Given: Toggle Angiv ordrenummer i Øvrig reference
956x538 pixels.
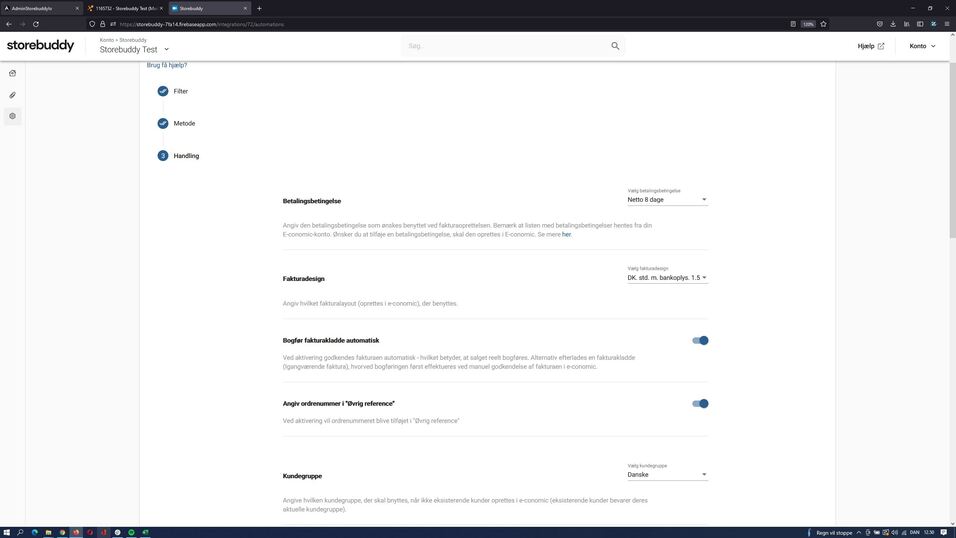Looking at the screenshot, I should point(700,404).
